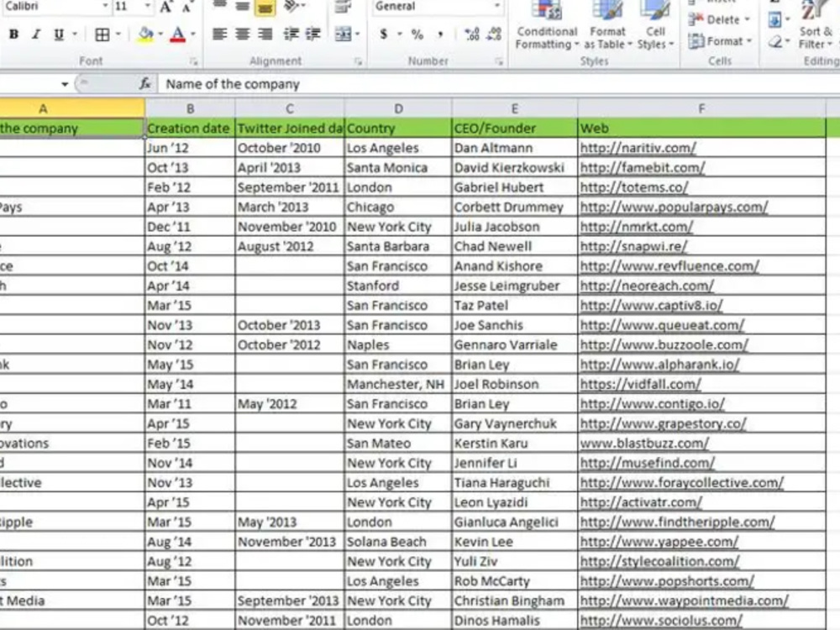Open the http://naritiv.com/ link

point(638,148)
